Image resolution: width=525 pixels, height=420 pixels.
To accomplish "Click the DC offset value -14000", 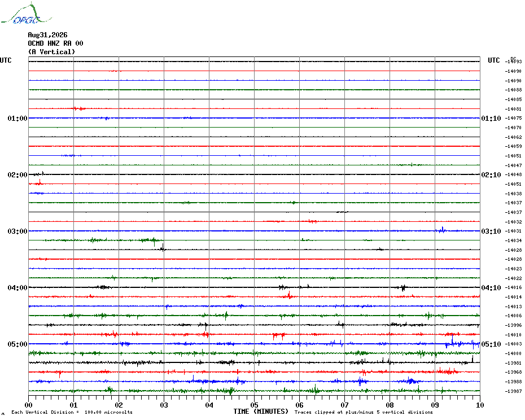I will 513,353.
